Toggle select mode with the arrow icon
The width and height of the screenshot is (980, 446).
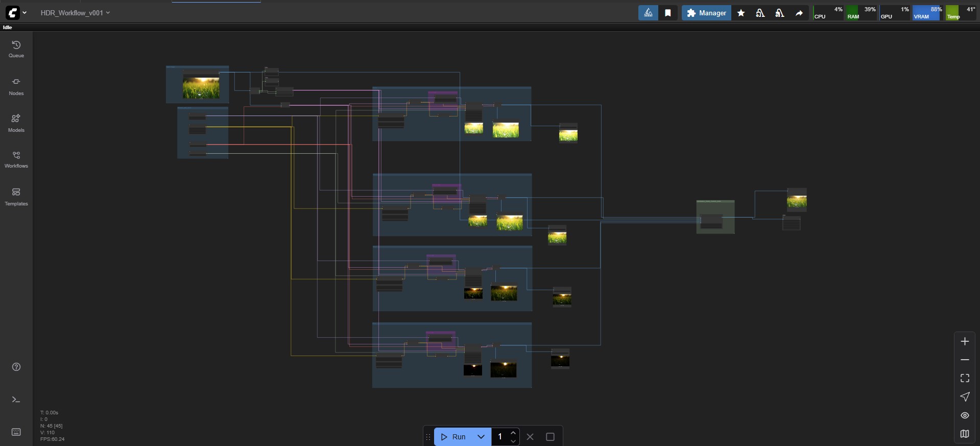(965, 396)
